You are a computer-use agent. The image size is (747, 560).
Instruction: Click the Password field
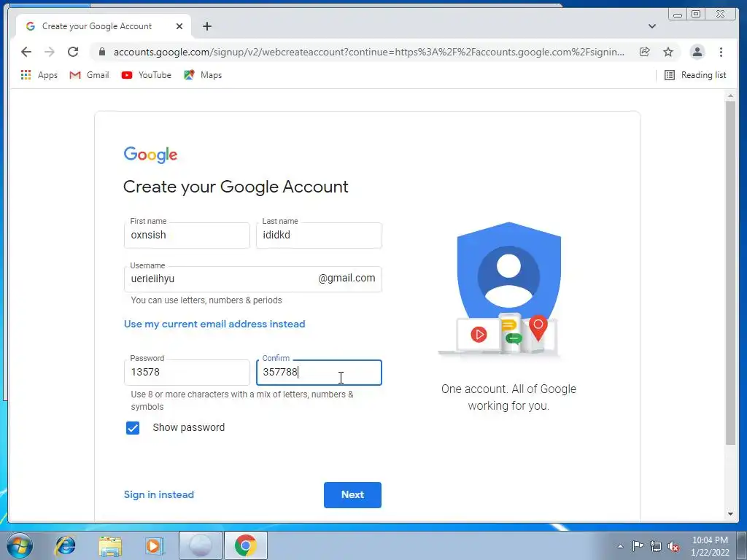pos(187,373)
